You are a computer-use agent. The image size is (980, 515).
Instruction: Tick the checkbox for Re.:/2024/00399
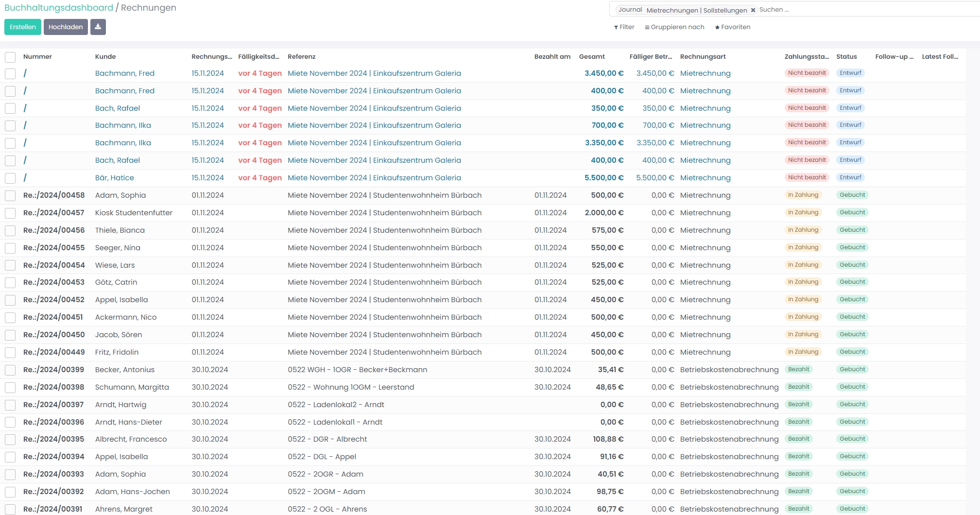coord(10,370)
